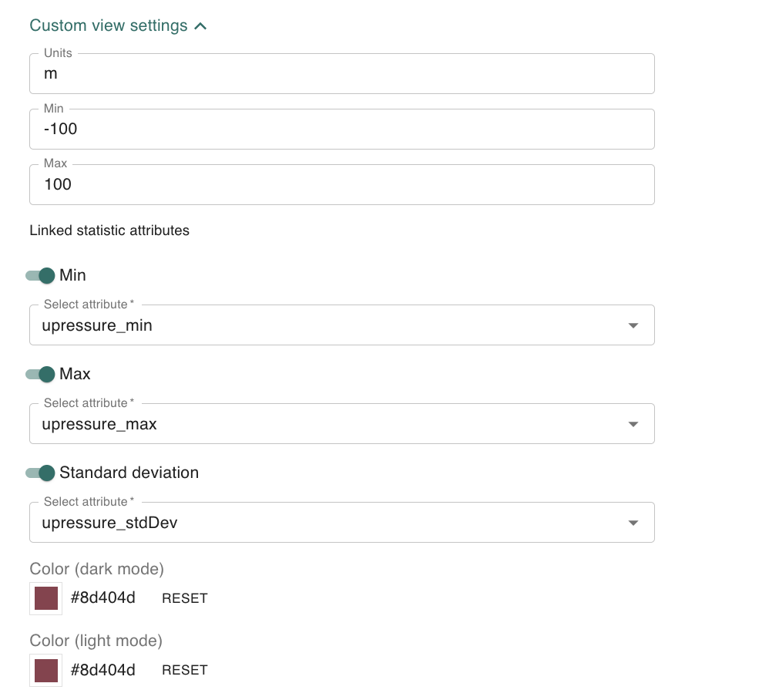
Task: Click the Max value field showing 100
Action: tap(341, 185)
